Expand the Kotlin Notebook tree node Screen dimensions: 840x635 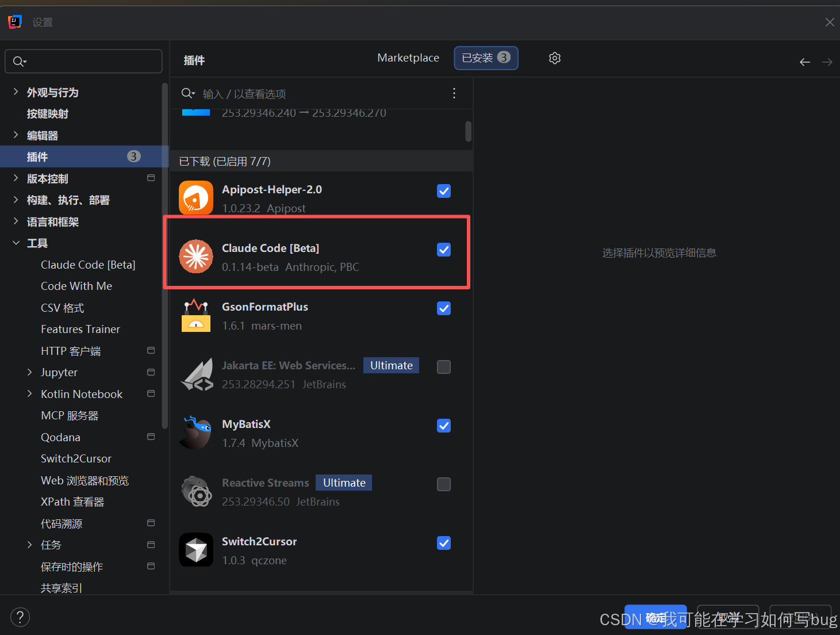pyautogui.click(x=29, y=394)
